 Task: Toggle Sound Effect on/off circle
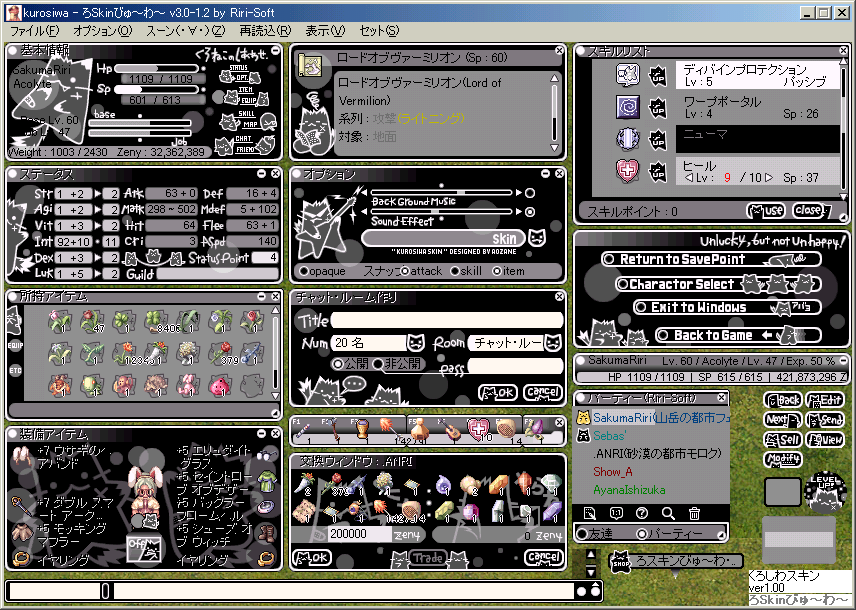[x=530, y=212]
